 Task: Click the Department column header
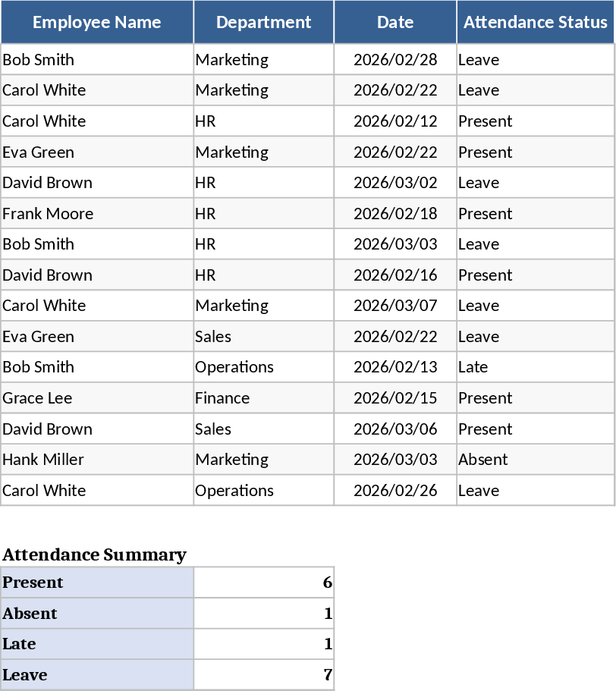(263, 22)
